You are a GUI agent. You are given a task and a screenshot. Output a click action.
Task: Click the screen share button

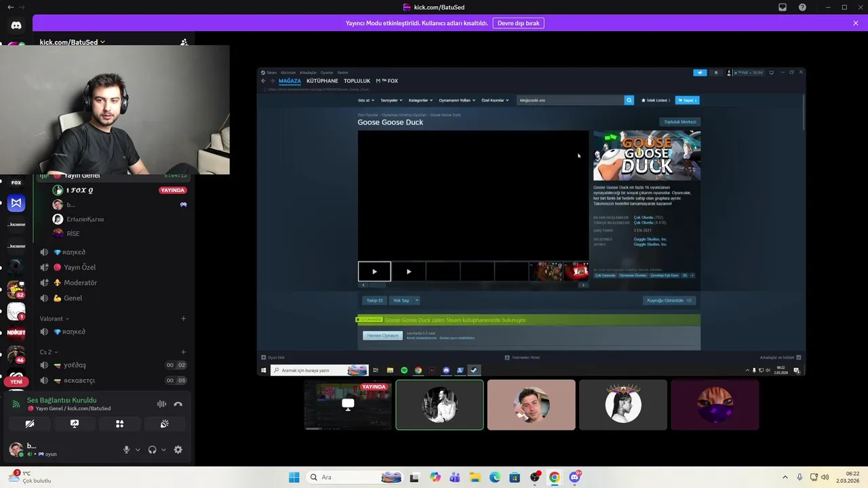pos(75,424)
